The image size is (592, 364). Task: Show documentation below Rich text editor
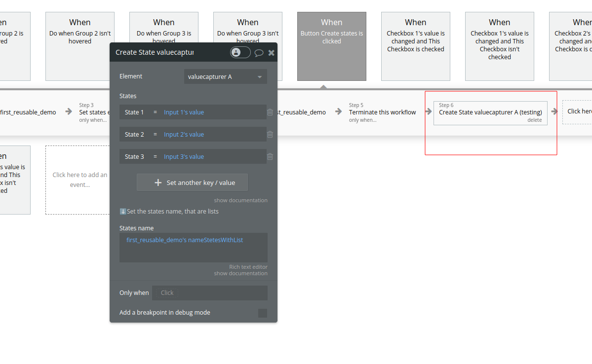tap(240, 273)
